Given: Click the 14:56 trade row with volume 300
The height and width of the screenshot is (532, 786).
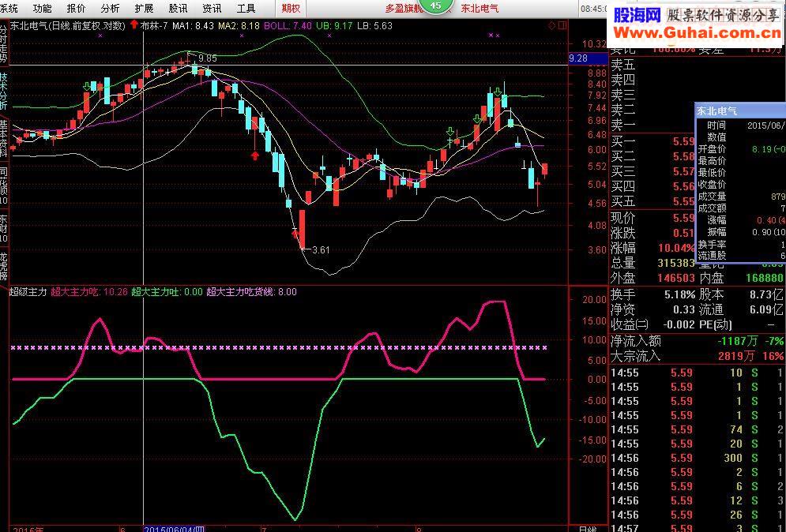Looking at the screenshot, I should point(698,458).
